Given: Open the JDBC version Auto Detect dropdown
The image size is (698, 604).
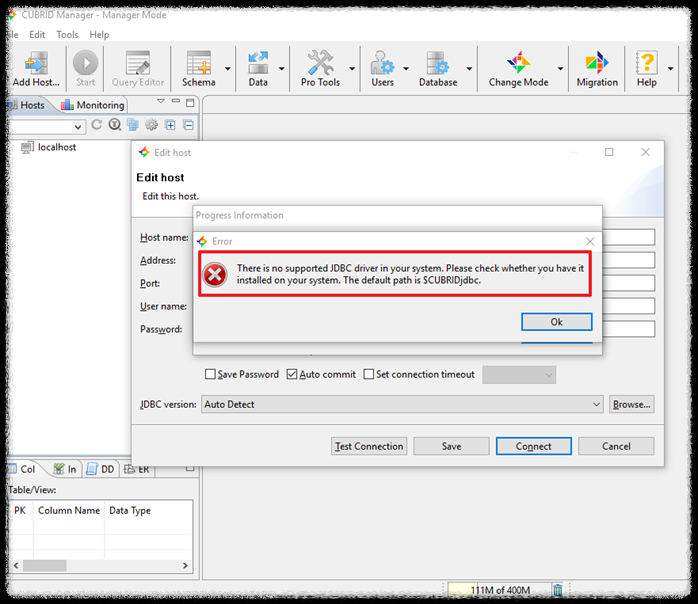Looking at the screenshot, I should click(x=402, y=404).
